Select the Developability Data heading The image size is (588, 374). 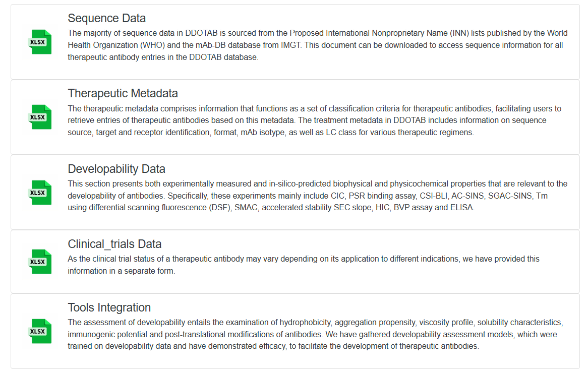(116, 169)
